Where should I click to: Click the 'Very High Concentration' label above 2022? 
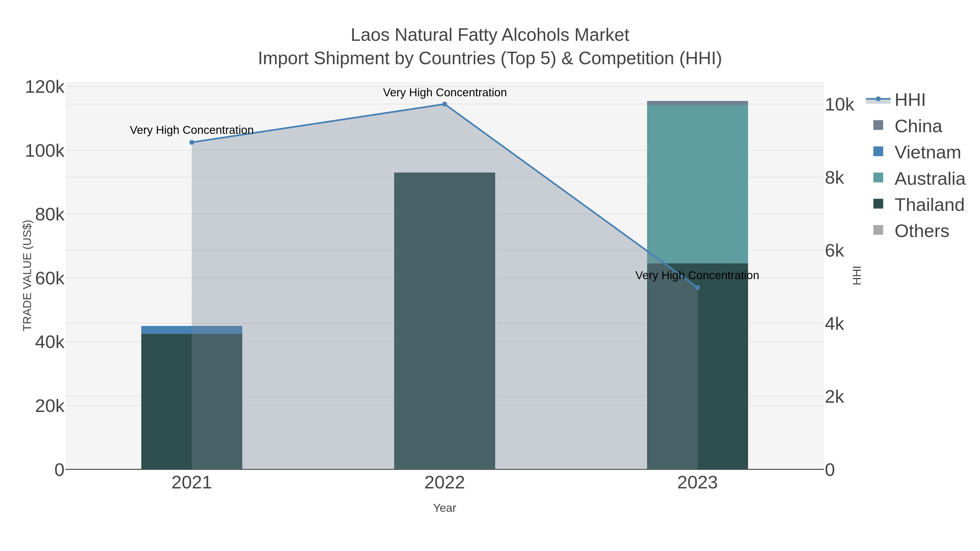tap(445, 93)
